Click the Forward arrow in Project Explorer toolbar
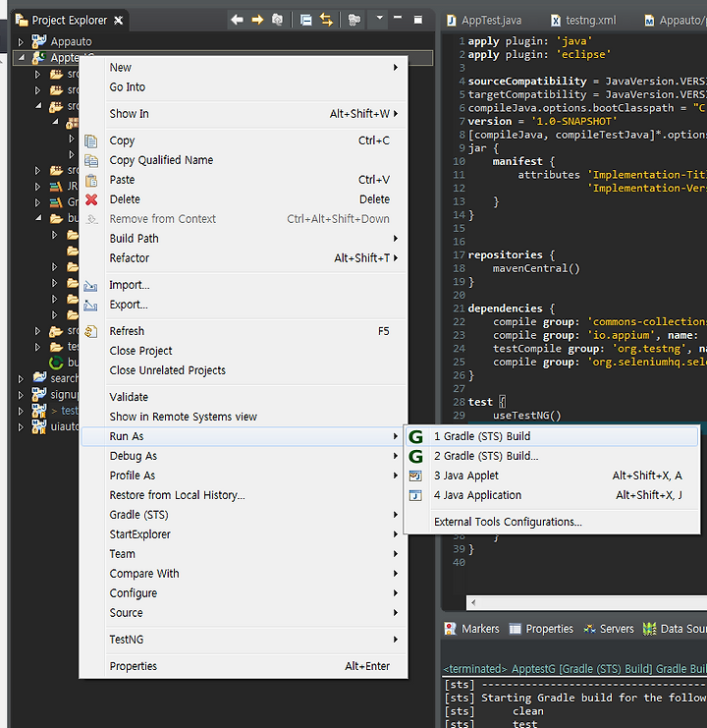This screenshot has width=707, height=728. tap(257, 20)
